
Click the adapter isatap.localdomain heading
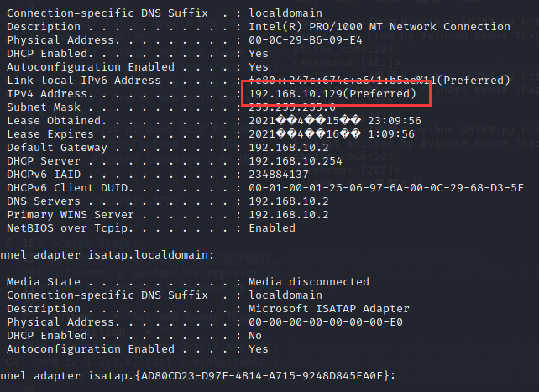coord(107,255)
